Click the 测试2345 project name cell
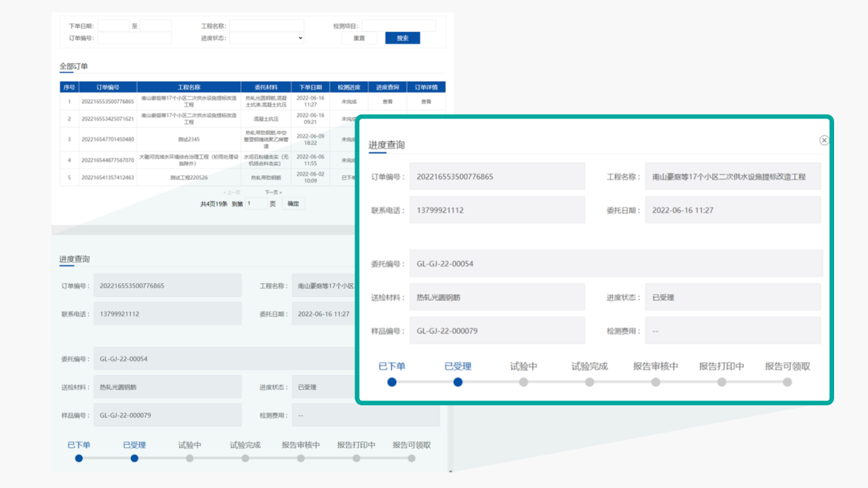This screenshot has width=868, height=488. click(x=189, y=140)
